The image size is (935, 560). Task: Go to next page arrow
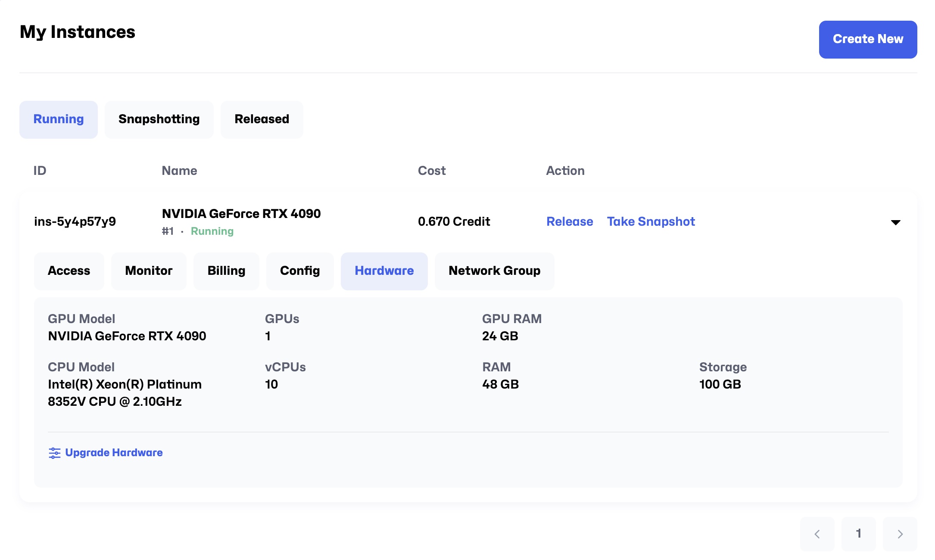pos(900,534)
